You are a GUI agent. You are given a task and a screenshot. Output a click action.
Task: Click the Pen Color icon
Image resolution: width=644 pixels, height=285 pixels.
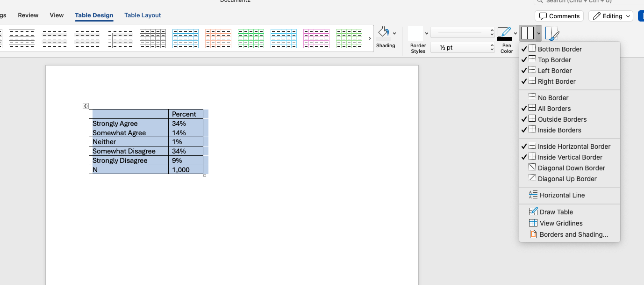click(x=504, y=33)
